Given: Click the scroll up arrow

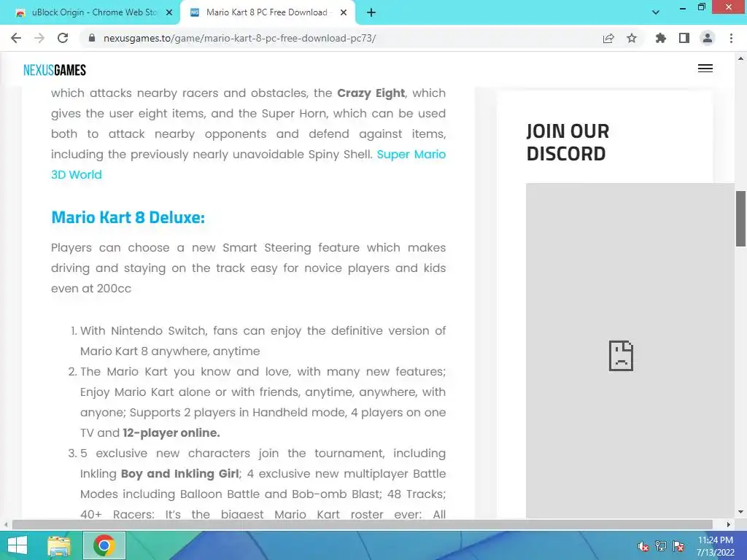Looking at the screenshot, I should (740, 58).
